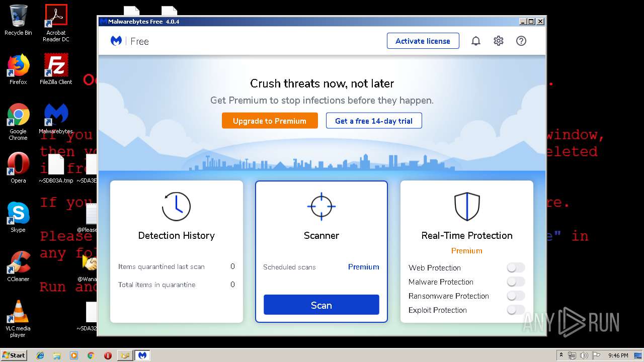
Task: Click the network tray icon
Action: coord(572,355)
